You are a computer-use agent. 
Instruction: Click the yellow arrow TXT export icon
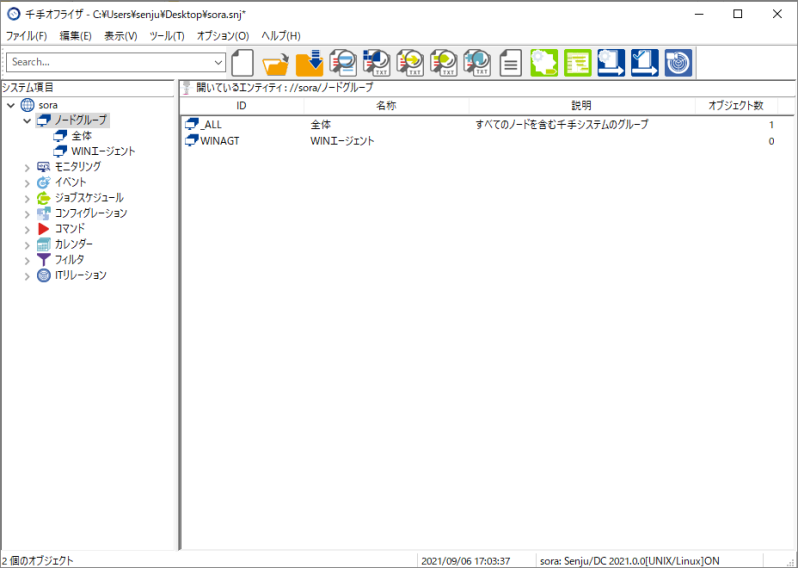coord(410,63)
